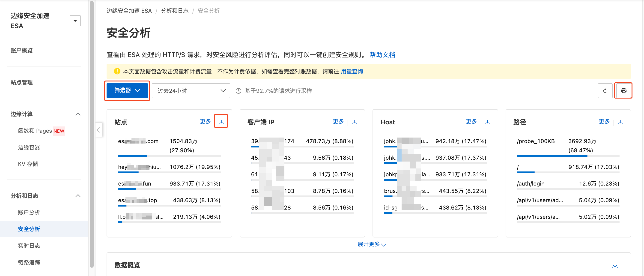Screen dimensions: 644x276
Task: Collapse the 分析和日志 sidebar section
Action: coord(78,196)
